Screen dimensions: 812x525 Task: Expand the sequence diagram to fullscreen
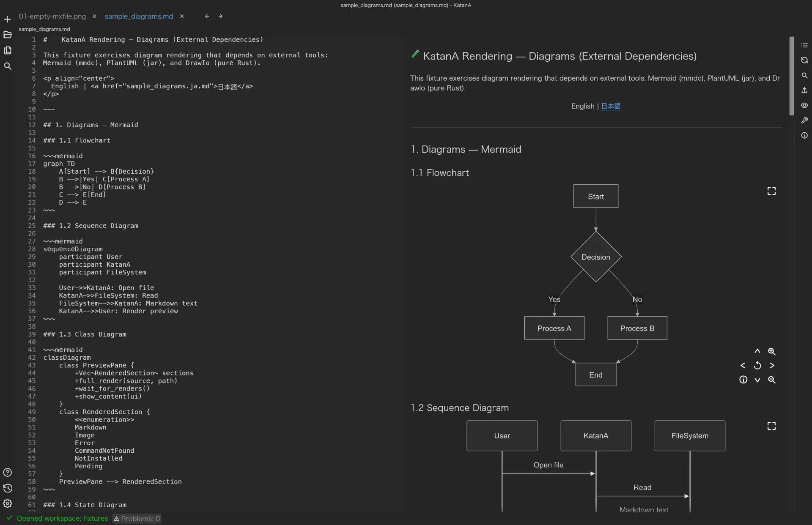(x=771, y=426)
